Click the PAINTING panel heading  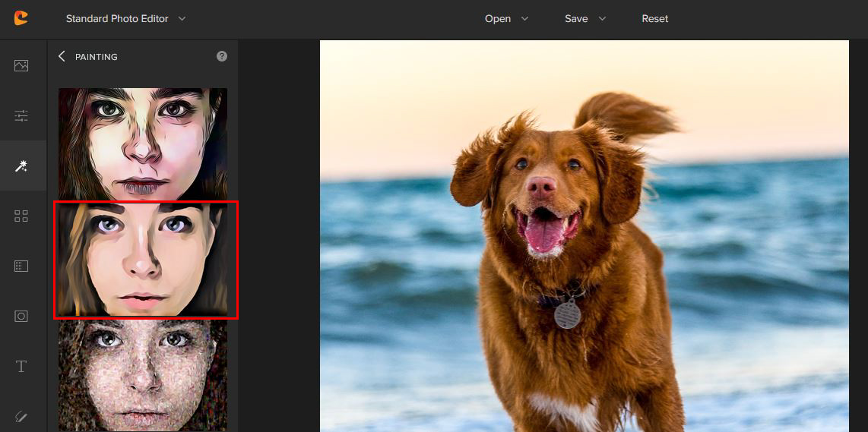point(97,57)
